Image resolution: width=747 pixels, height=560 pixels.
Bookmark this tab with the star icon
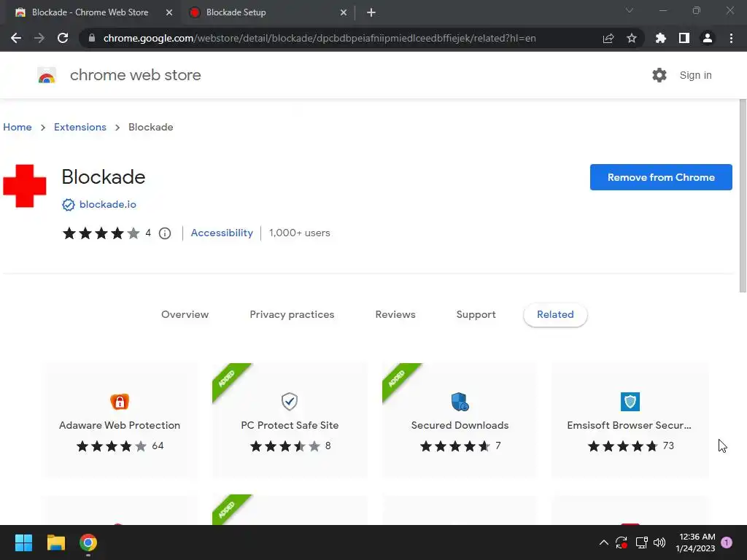[631, 38]
